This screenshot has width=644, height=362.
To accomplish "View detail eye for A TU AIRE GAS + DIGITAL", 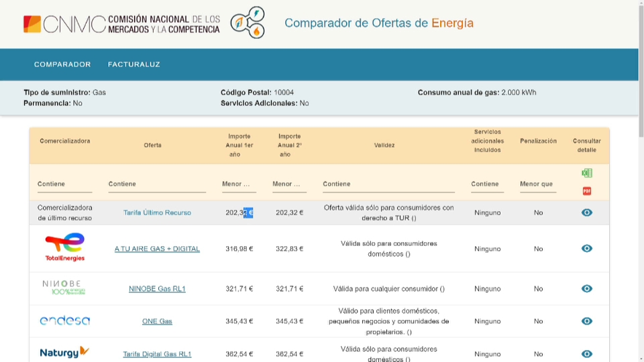I will [586, 248].
